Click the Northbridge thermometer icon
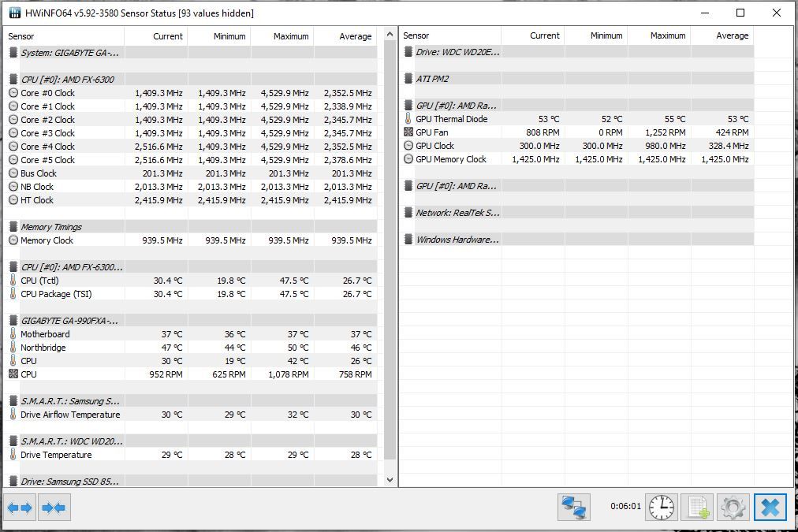The image size is (798, 532). click(x=13, y=348)
